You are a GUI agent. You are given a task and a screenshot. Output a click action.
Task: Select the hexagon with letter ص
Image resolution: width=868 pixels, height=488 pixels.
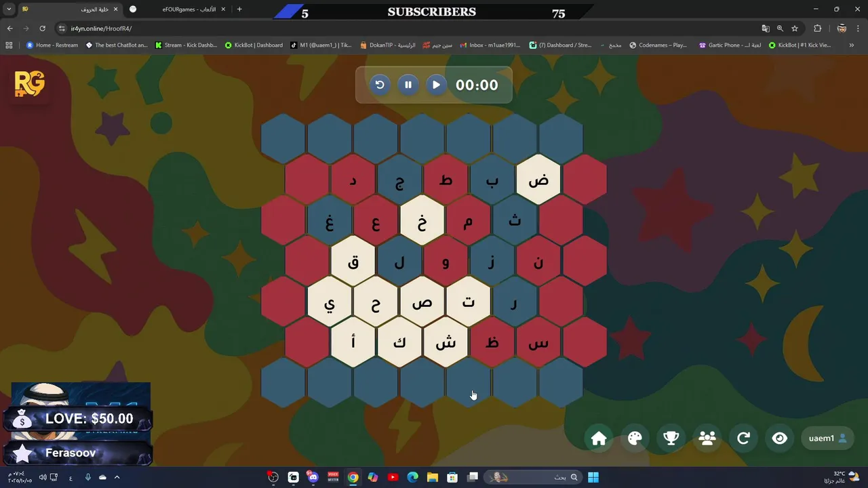[422, 302]
